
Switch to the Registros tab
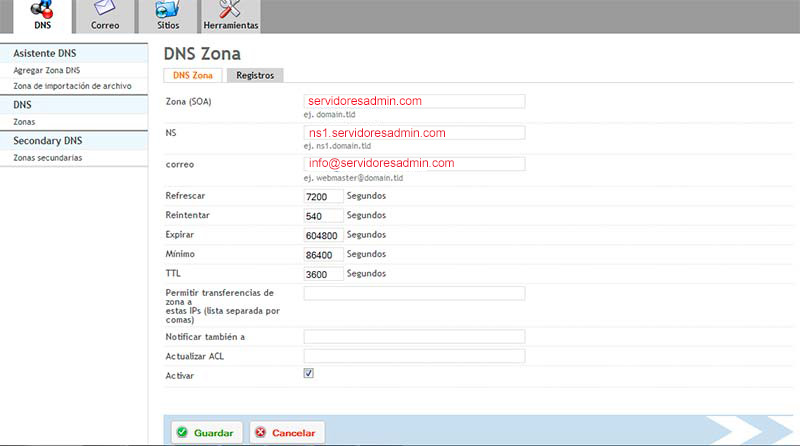point(255,76)
